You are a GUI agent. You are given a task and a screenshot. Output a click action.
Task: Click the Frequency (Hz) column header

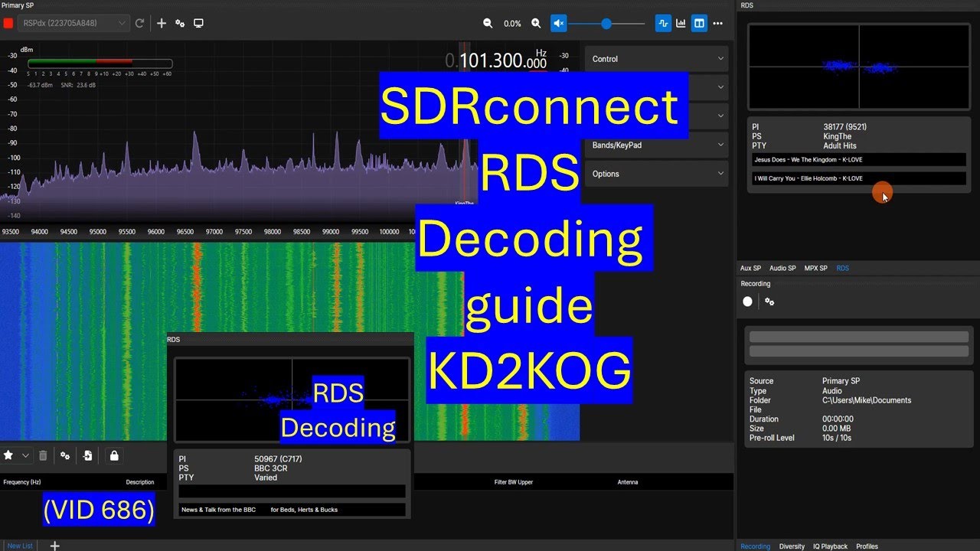coord(21,482)
